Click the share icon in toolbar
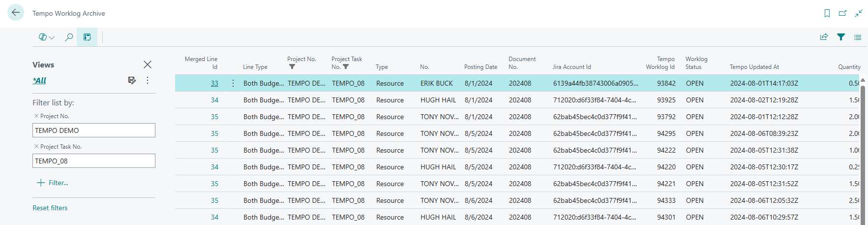This screenshot has height=225, width=868. coord(824,37)
